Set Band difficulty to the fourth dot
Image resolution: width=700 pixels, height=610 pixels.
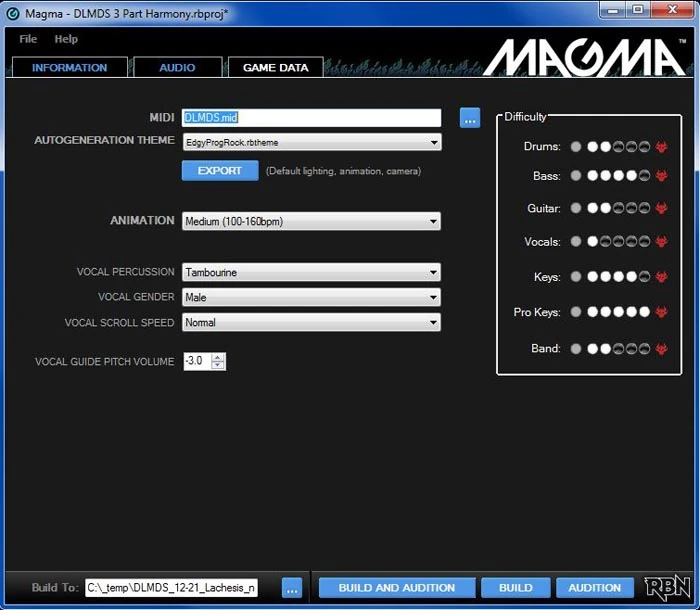(631, 348)
